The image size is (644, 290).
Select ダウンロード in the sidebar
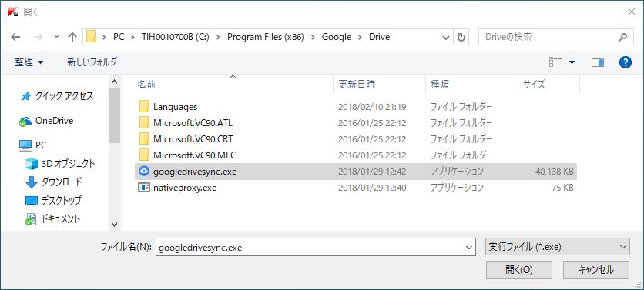(62, 182)
